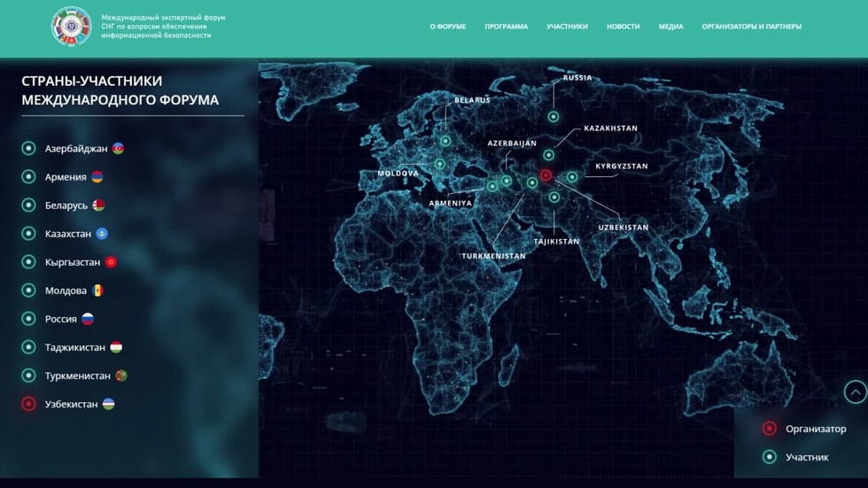Viewport: 868px width, 488px height.
Task: Click the Молдова country link
Action: point(66,290)
